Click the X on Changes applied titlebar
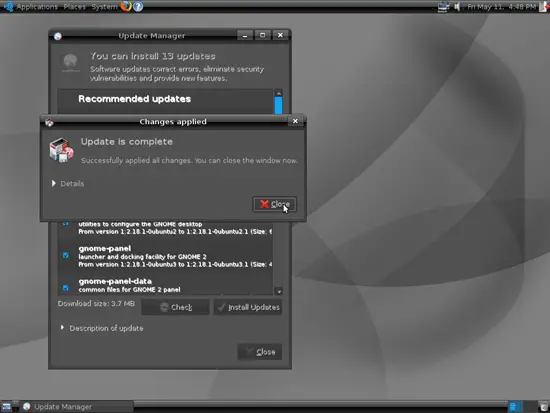Image resolution: width=550 pixels, height=413 pixels. click(x=295, y=121)
